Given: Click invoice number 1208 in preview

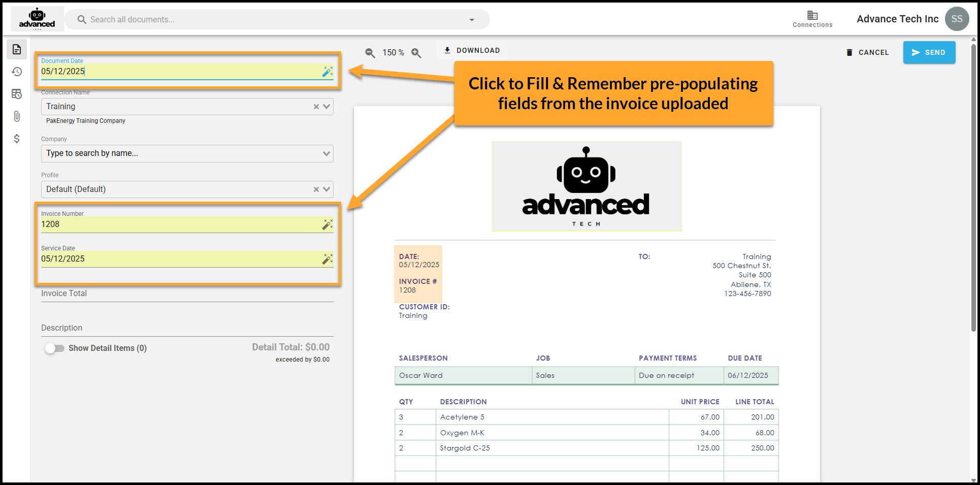Looking at the screenshot, I should pyautogui.click(x=407, y=290).
